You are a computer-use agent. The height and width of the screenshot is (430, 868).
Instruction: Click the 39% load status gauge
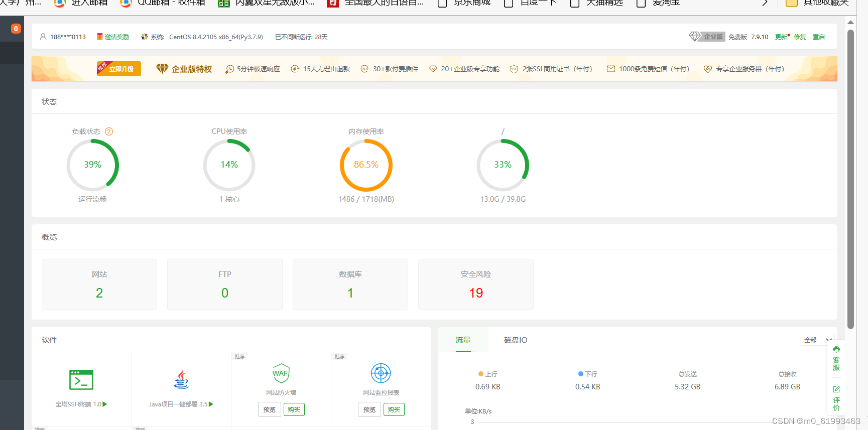tap(93, 165)
